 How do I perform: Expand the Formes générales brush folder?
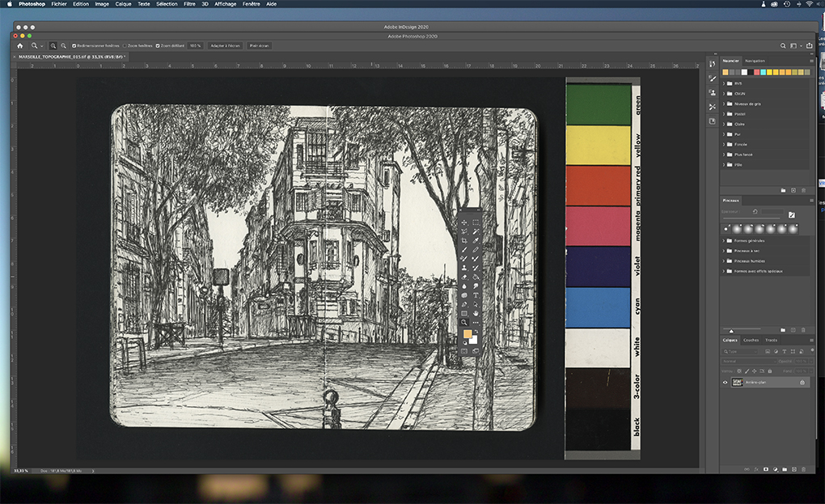click(x=724, y=241)
